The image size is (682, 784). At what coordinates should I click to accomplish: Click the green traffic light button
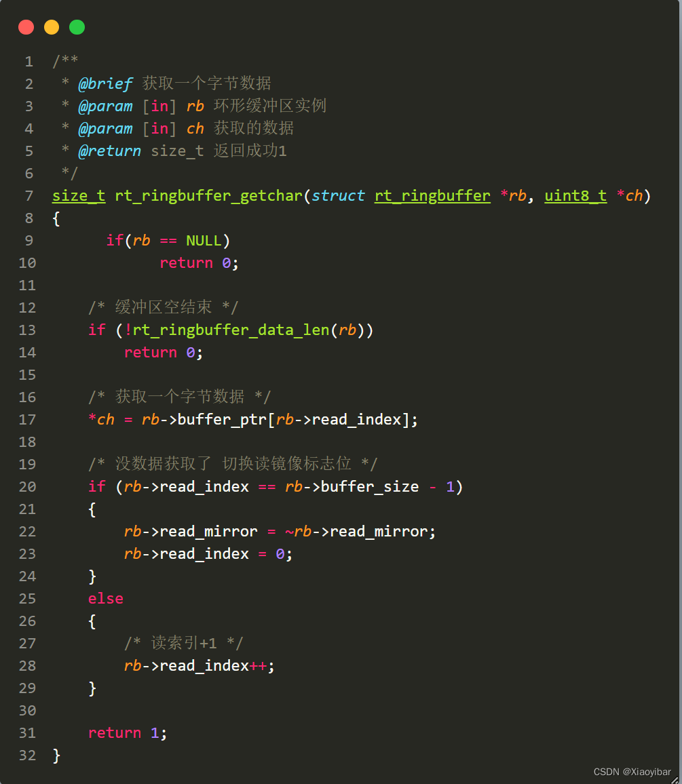pyautogui.click(x=77, y=27)
